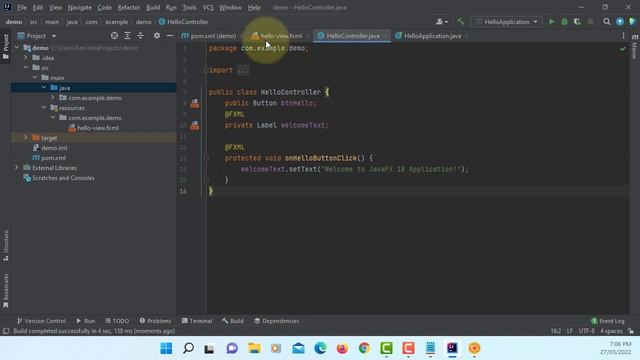Viewport: 640px width, 360px height.
Task: Expand the target folder
Action: point(26,138)
